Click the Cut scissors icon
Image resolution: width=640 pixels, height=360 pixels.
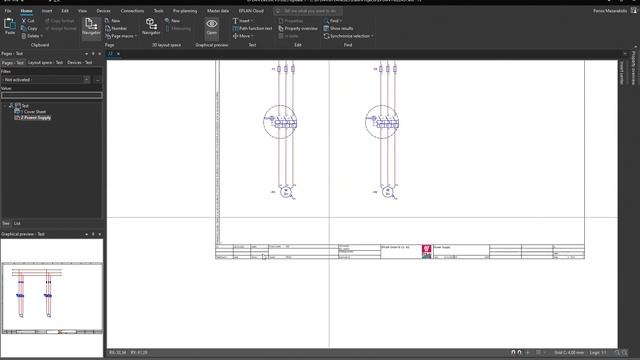[24, 20]
